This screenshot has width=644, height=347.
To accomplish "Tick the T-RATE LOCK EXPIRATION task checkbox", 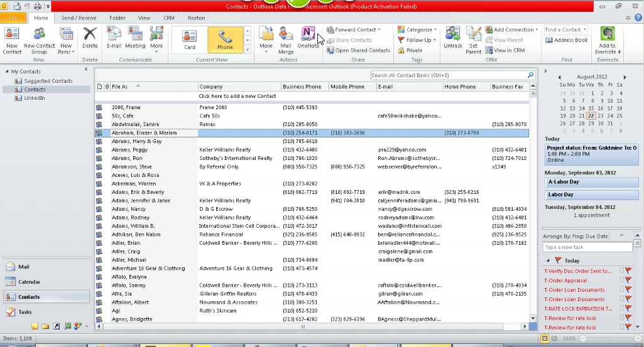I will [x=622, y=309].
